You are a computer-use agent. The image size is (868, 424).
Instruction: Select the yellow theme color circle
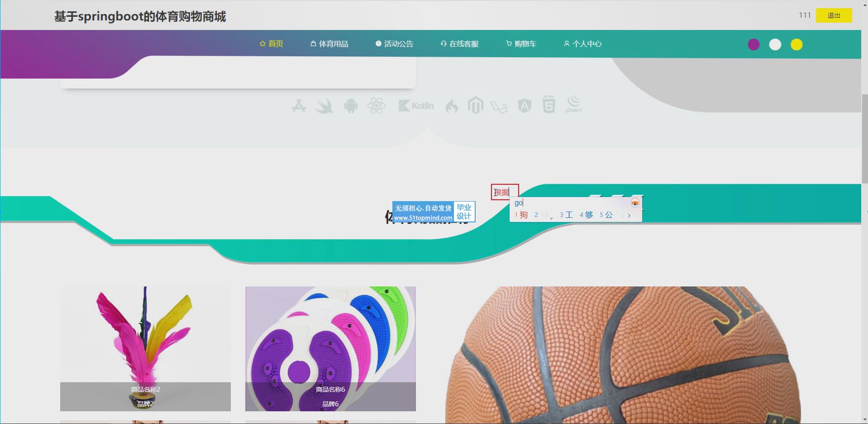(x=796, y=44)
